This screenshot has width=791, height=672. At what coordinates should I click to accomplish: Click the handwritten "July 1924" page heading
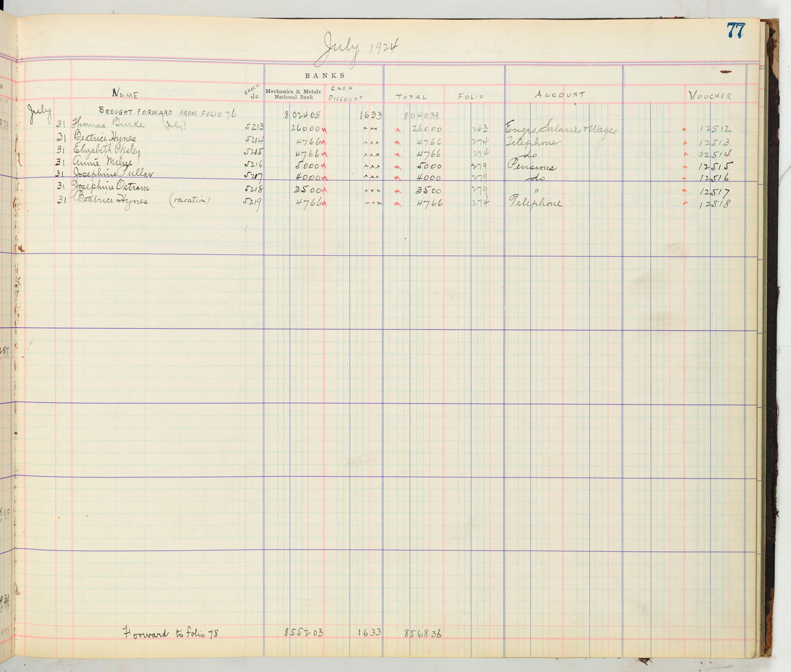(x=360, y=48)
